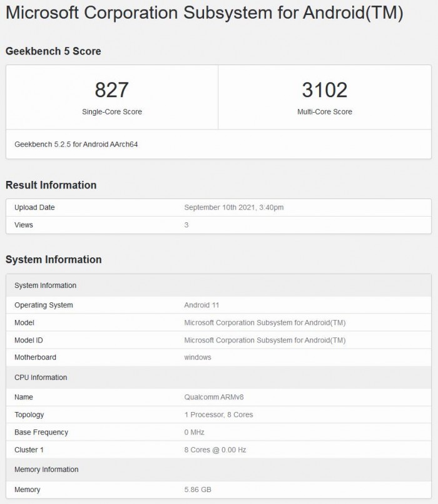Select the Android 11 operating system value
438x504 pixels.
coord(201,305)
